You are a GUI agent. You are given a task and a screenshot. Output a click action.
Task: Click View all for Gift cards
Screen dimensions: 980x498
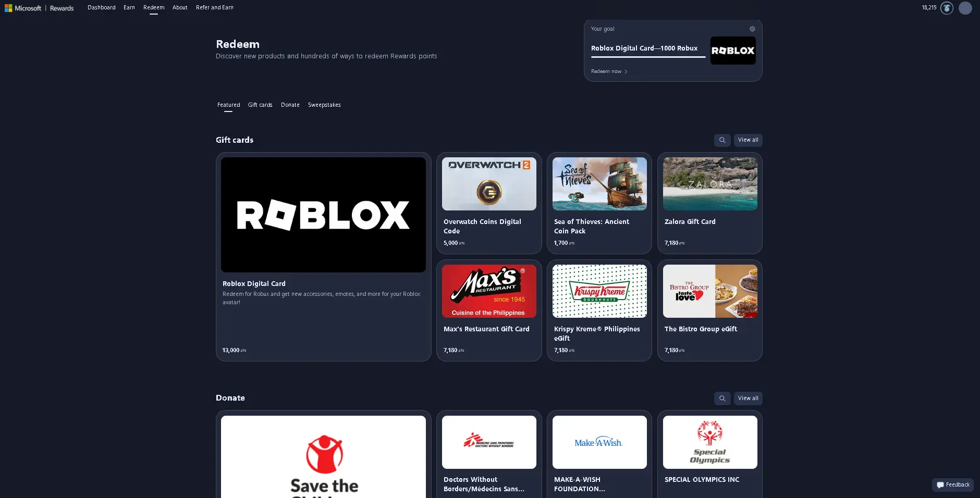click(748, 140)
